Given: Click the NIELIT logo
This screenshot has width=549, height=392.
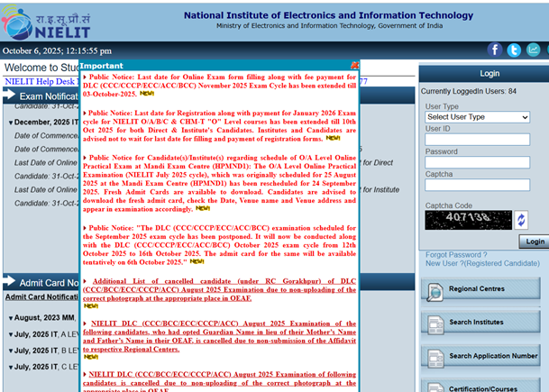Looking at the screenshot, I should pos(43,22).
